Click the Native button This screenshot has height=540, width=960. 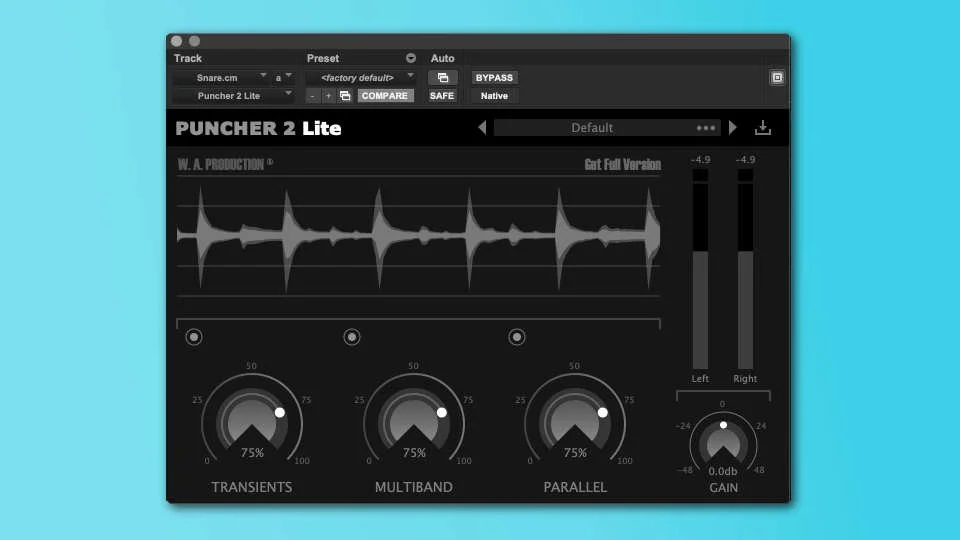(x=494, y=96)
